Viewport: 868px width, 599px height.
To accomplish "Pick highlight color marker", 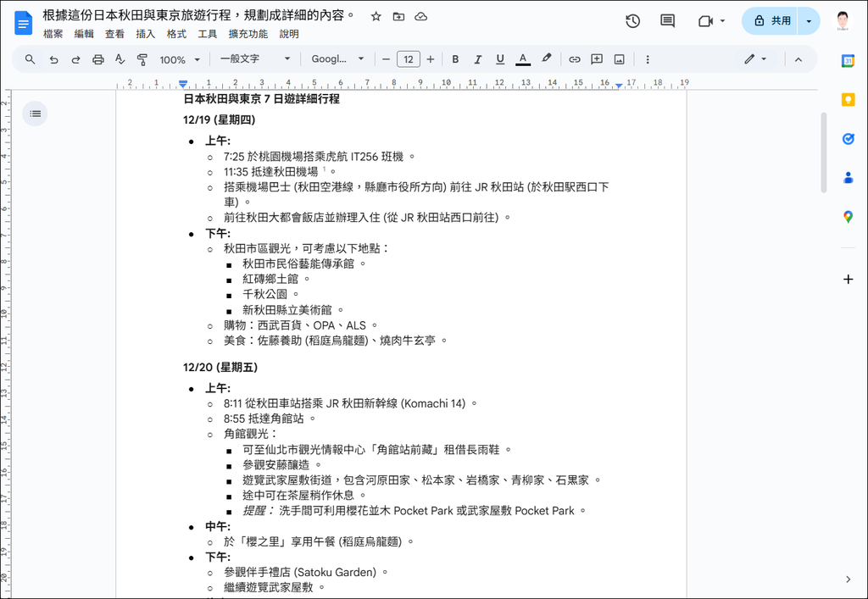I will pyautogui.click(x=547, y=58).
